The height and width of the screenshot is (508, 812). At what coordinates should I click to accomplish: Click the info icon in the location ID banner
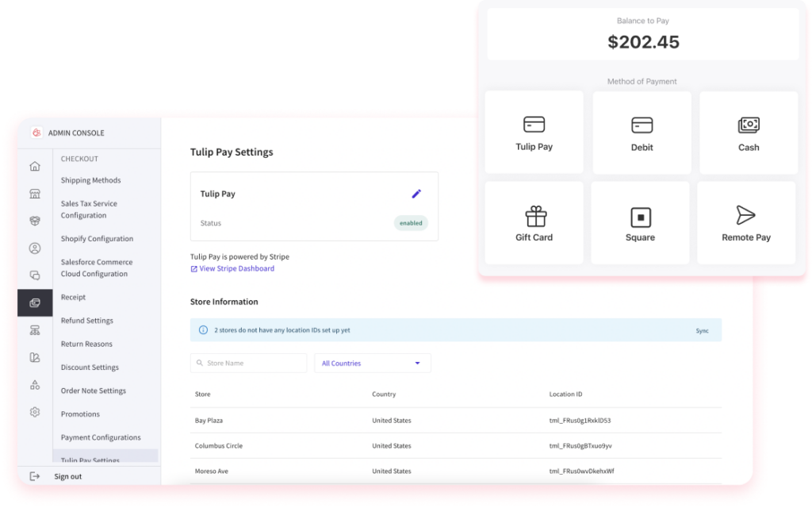pyautogui.click(x=203, y=330)
